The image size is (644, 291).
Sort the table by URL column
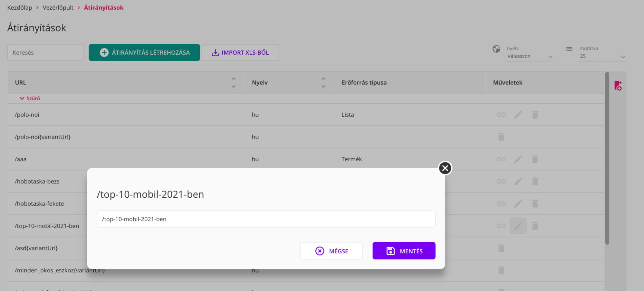(x=233, y=82)
